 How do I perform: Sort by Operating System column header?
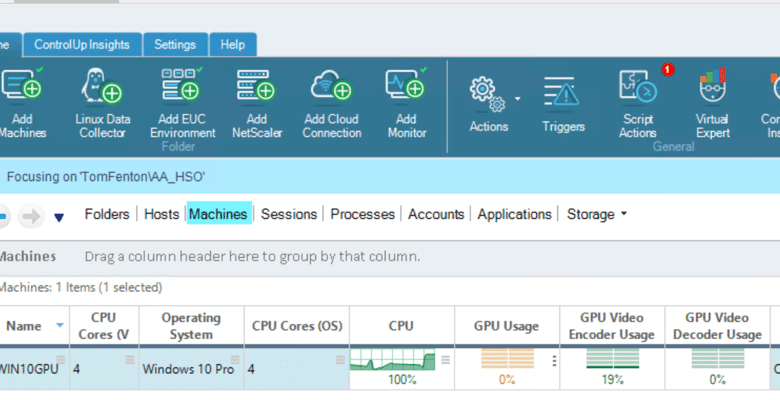pyautogui.click(x=192, y=326)
